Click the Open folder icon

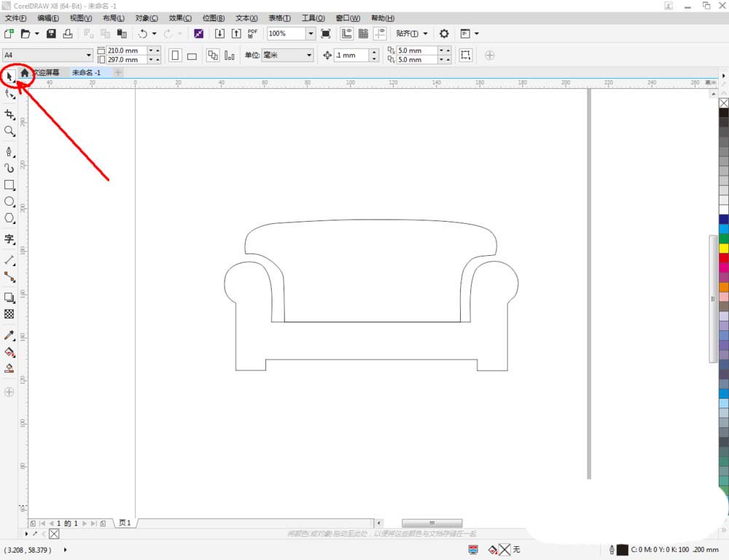tap(26, 34)
